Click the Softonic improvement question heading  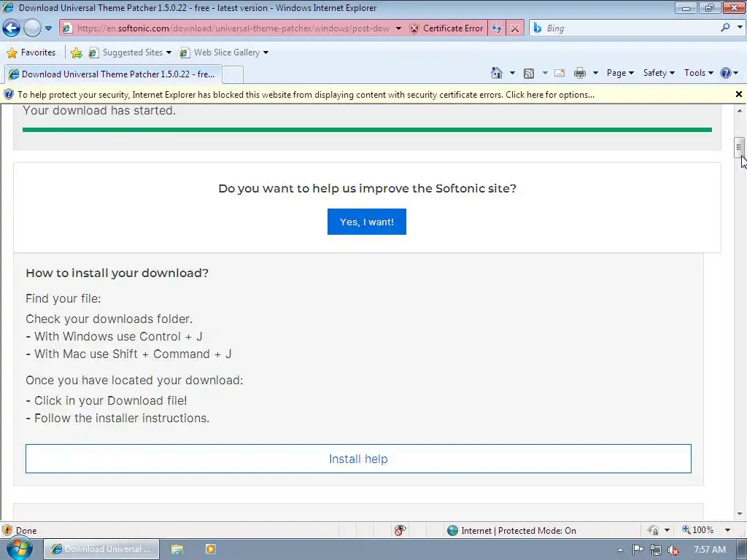[368, 189]
